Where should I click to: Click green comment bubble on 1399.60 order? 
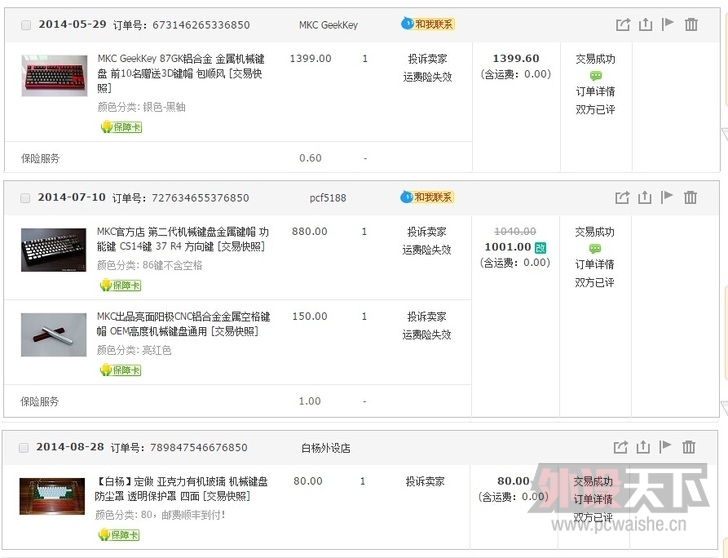coord(595,76)
